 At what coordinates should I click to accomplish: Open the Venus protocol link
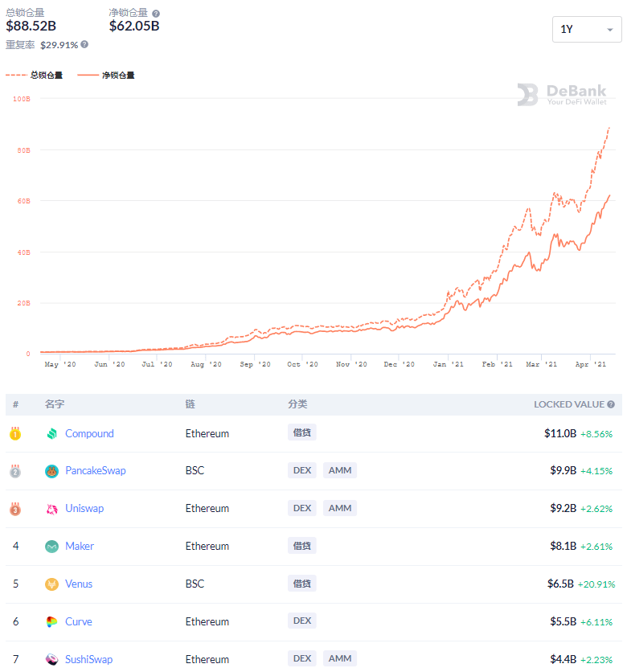[x=79, y=584]
